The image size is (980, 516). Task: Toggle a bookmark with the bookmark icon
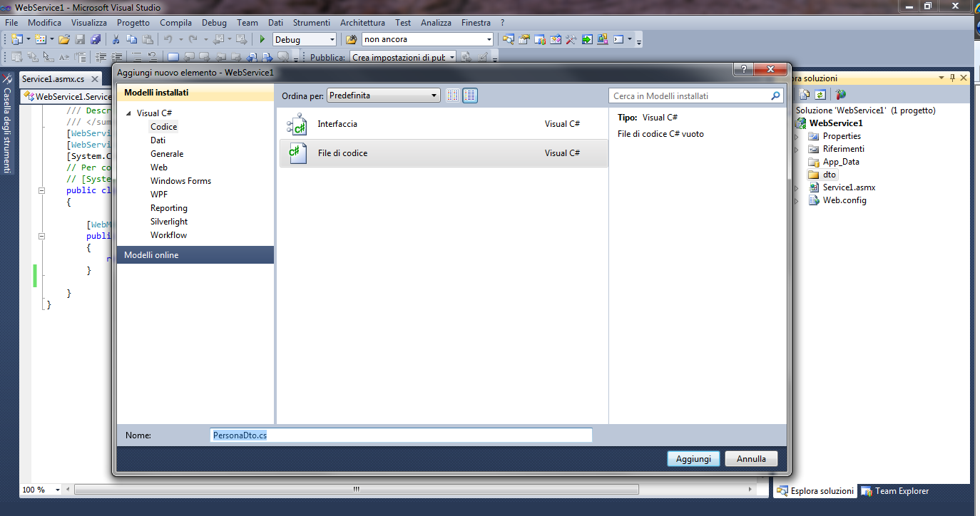[173, 57]
